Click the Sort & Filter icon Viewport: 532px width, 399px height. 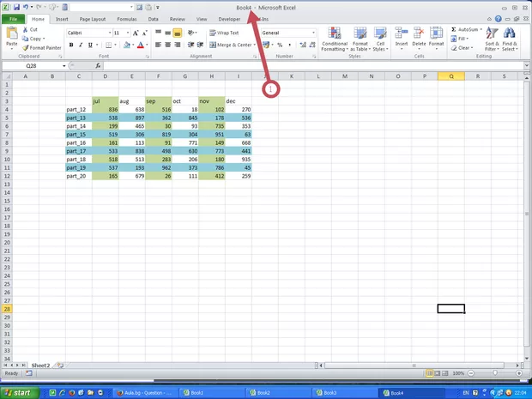coord(492,38)
